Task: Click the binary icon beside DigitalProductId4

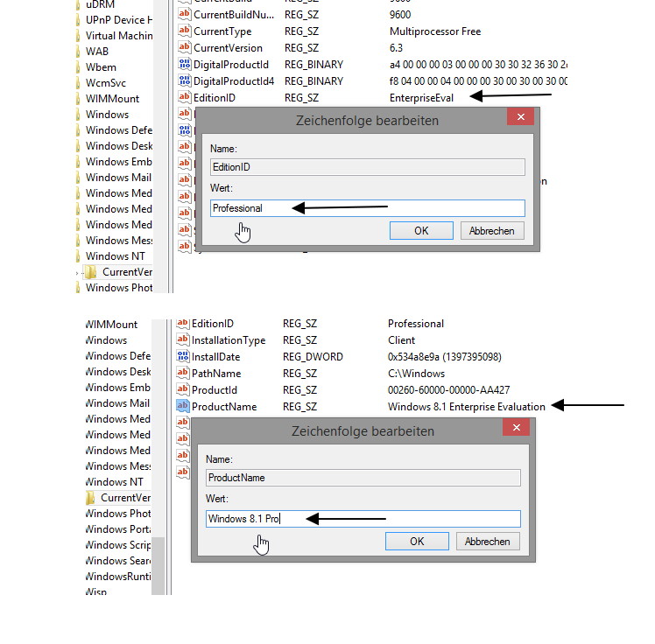Action: (184, 81)
